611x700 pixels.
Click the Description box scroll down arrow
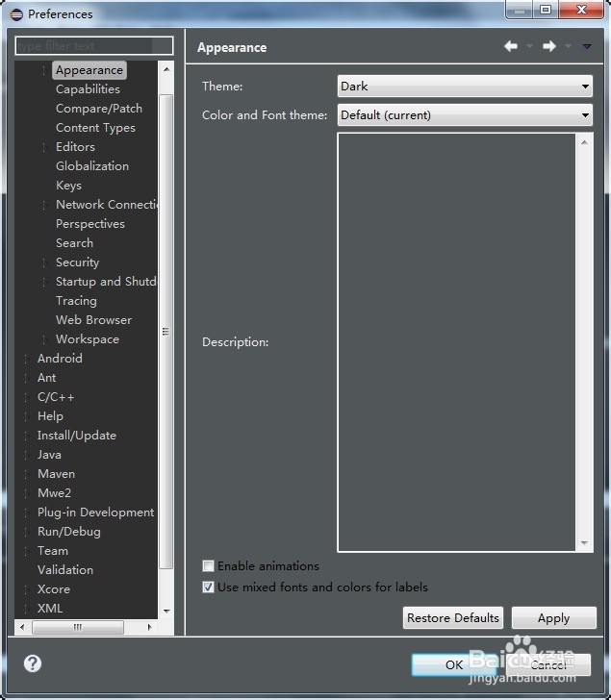pos(584,543)
